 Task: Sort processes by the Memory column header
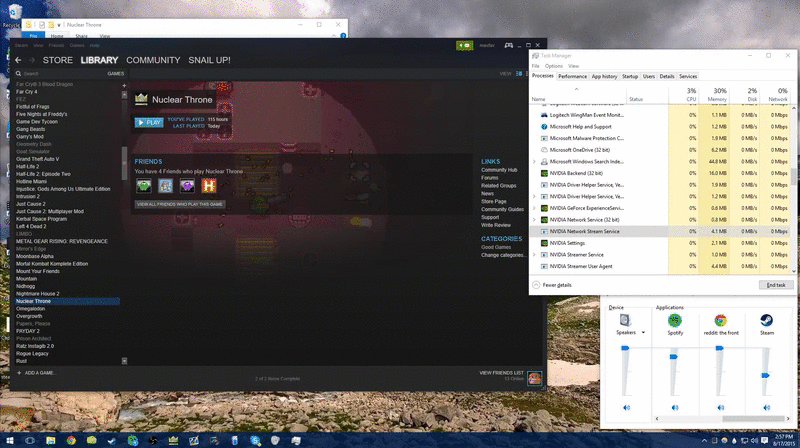tap(714, 94)
